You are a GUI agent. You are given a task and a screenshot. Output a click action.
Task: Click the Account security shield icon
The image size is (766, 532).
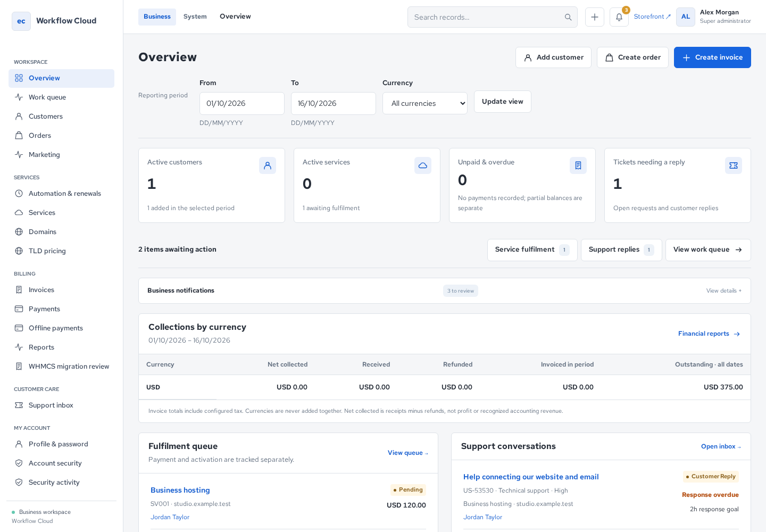[x=19, y=463]
